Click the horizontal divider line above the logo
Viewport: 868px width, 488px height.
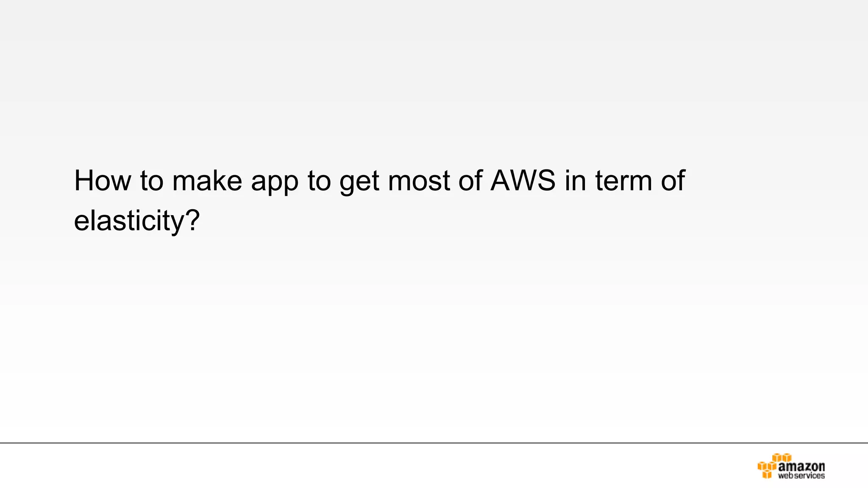tap(434, 443)
